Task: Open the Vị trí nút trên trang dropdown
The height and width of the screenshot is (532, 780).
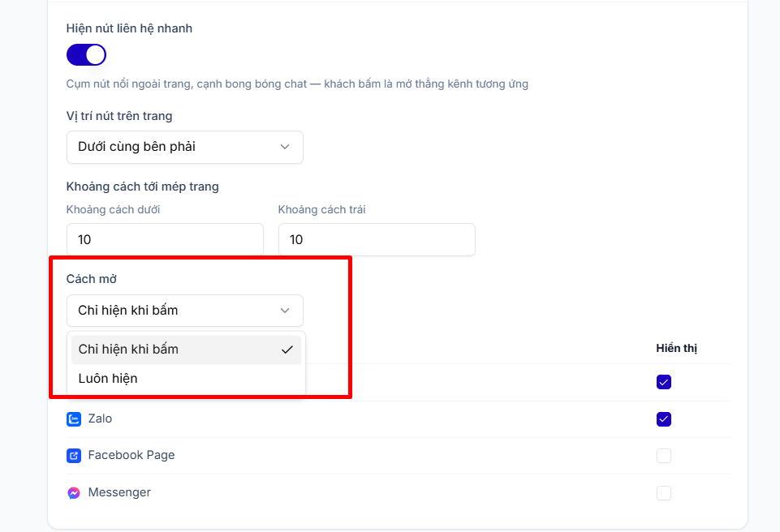Action: click(x=184, y=147)
